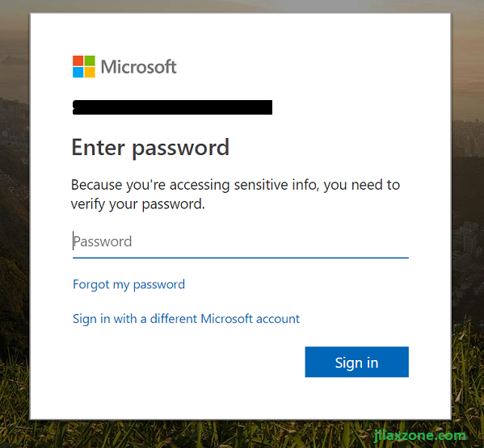
Task: Click the "verify your password." text line
Action: click(x=138, y=205)
